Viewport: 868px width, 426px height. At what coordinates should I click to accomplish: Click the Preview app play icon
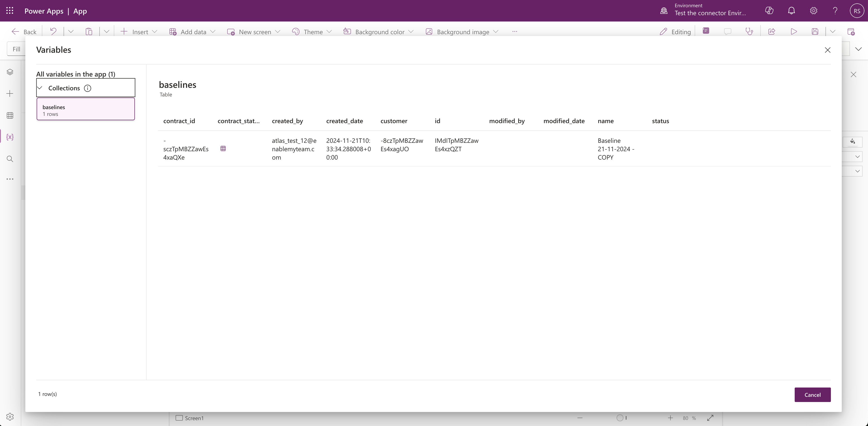pos(794,32)
